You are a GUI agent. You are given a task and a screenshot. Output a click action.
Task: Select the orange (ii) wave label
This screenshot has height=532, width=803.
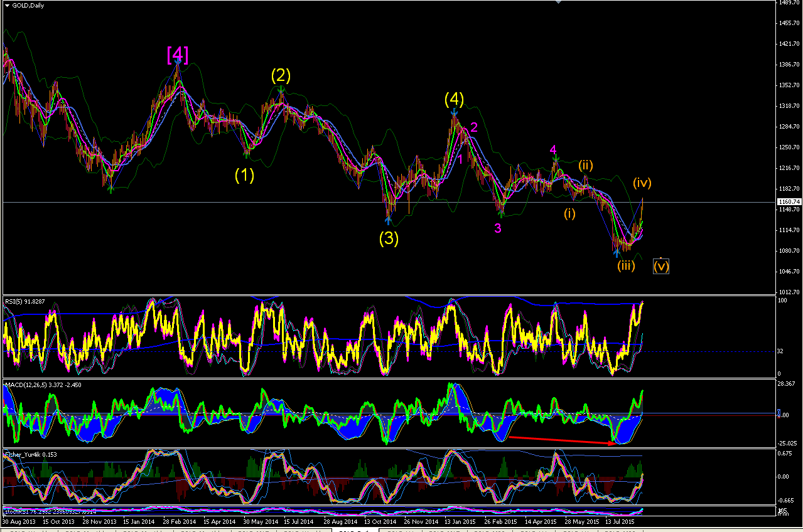tap(586, 166)
